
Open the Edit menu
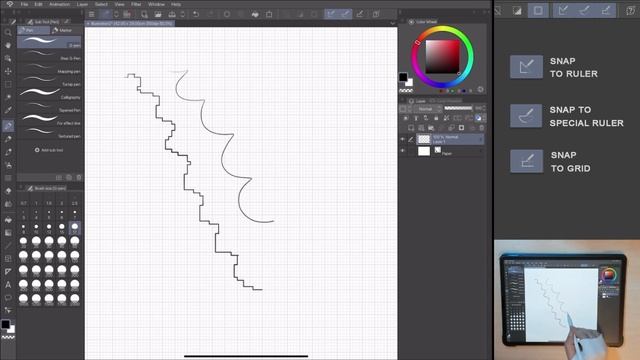pyautogui.click(x=38, y=4)
